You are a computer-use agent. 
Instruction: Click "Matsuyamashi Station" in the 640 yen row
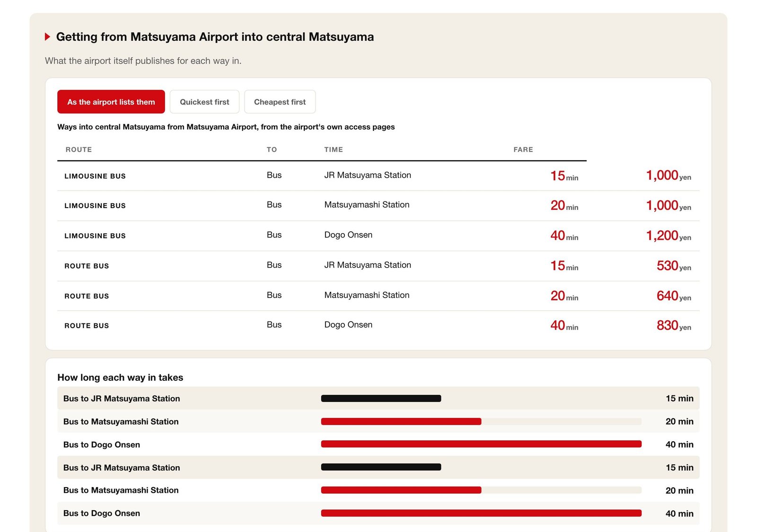point(367,295)
